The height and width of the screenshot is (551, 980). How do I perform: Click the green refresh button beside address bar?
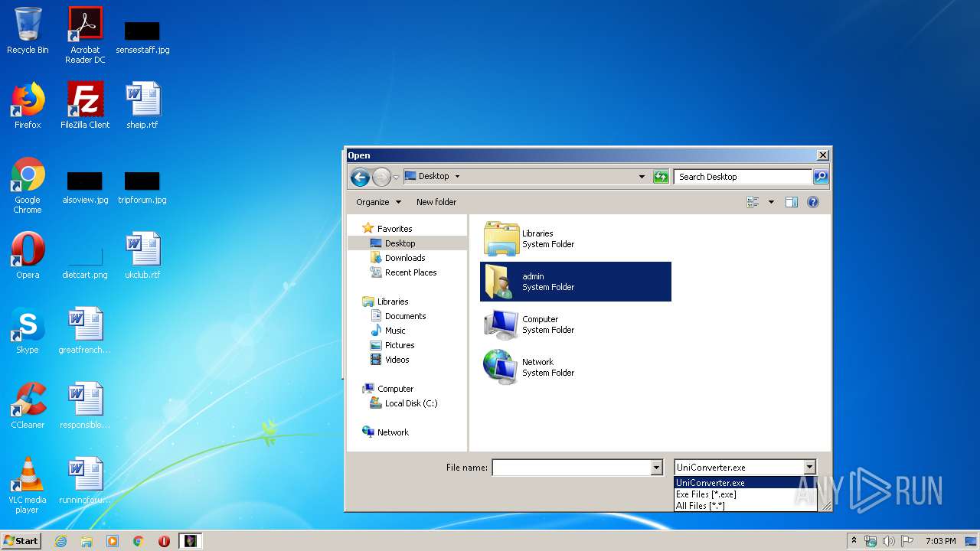click(x=661, y=177)
